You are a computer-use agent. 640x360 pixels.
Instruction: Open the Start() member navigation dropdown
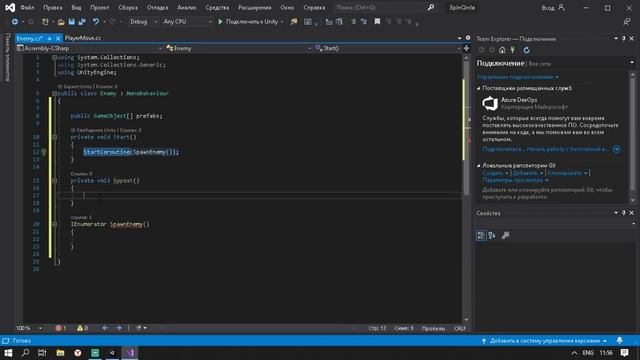coord(388,48)
